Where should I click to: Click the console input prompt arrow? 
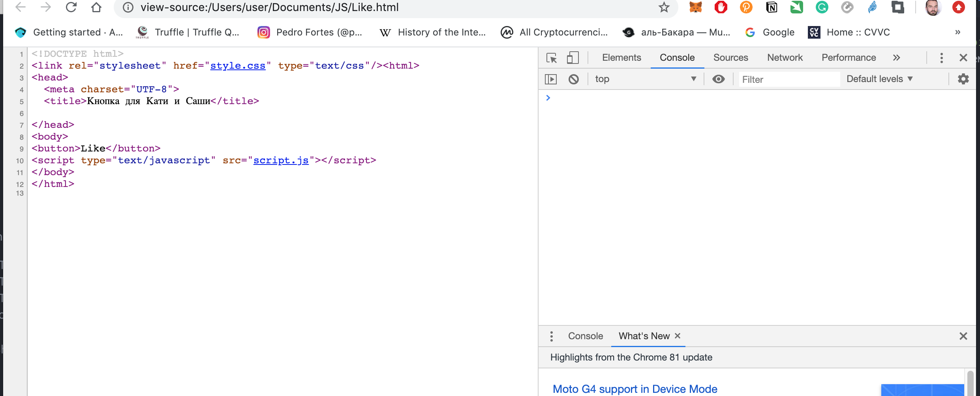pyautogui.click(x=548, y=98)
